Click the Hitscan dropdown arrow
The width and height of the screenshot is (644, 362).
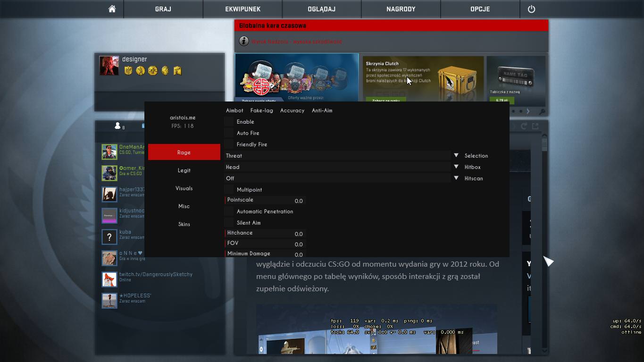pyautogui.click(x=456, y=178)
